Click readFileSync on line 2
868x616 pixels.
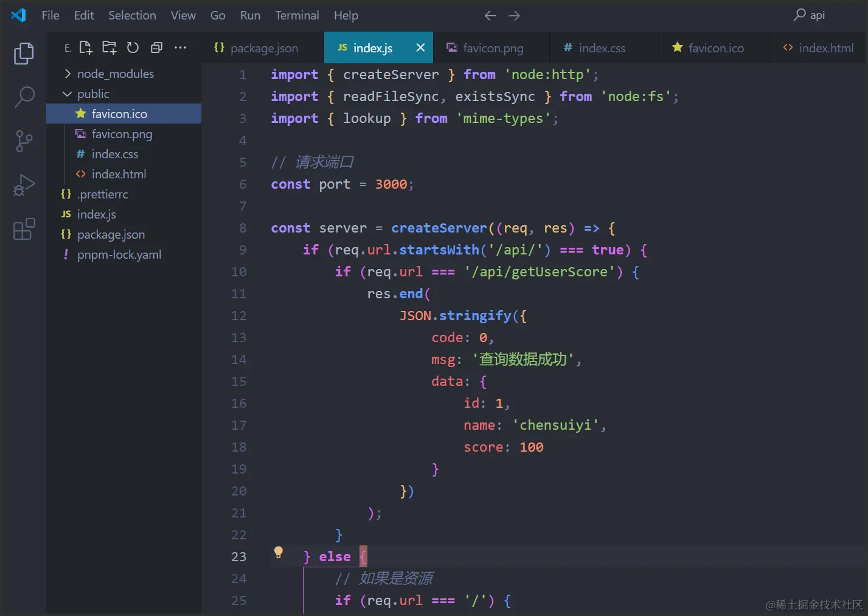pyautogui.click(x=391, y=96)
